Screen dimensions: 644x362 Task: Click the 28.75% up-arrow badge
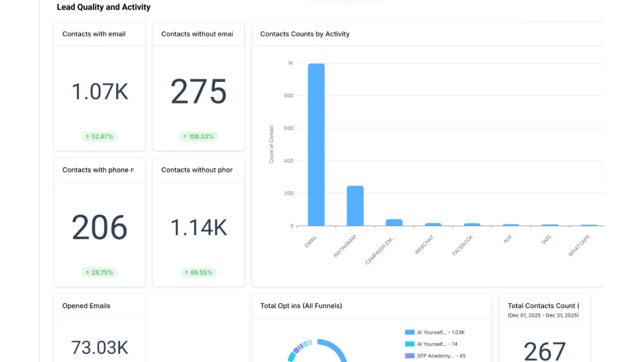coord(99,272)
